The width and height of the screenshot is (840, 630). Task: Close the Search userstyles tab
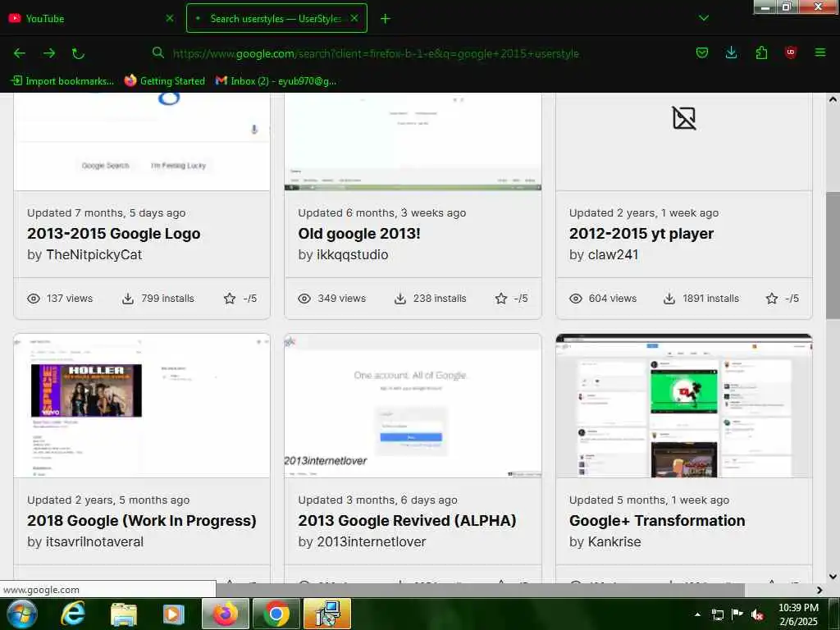[x=354, y=18]
